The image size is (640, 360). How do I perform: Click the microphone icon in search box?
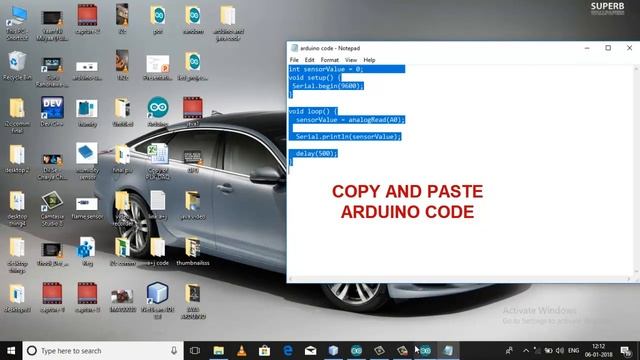coord(174,351)
